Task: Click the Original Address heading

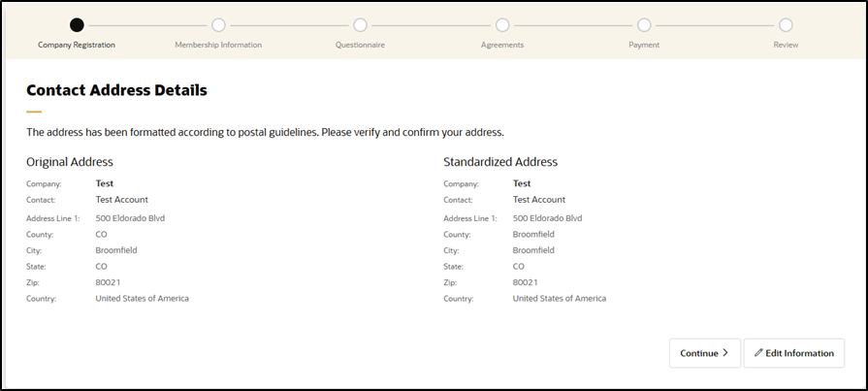Action: pyautogui.click(x=70, y=162)
